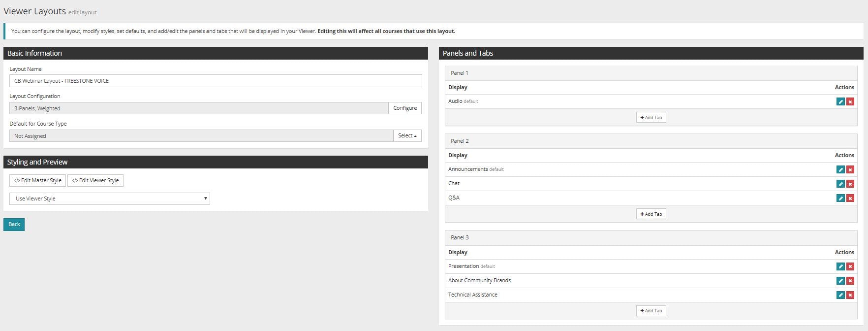Add a tab to Panel 2
Viewport: 868px width, 331px height.
coord(651,214)
